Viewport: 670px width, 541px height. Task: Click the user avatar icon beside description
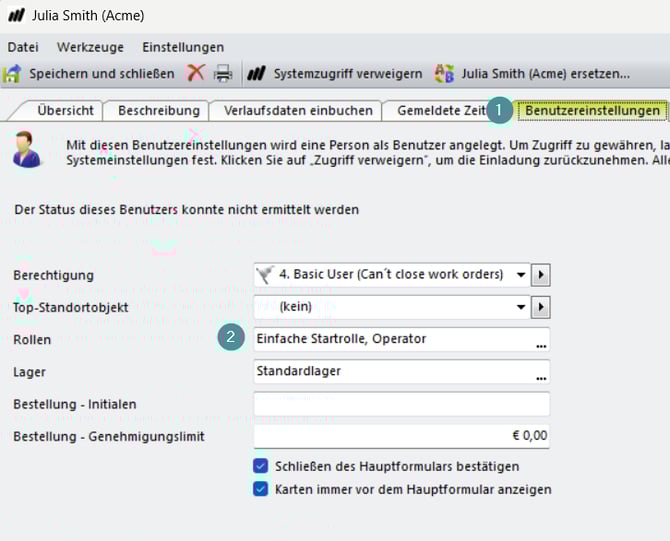click(26, 149)
